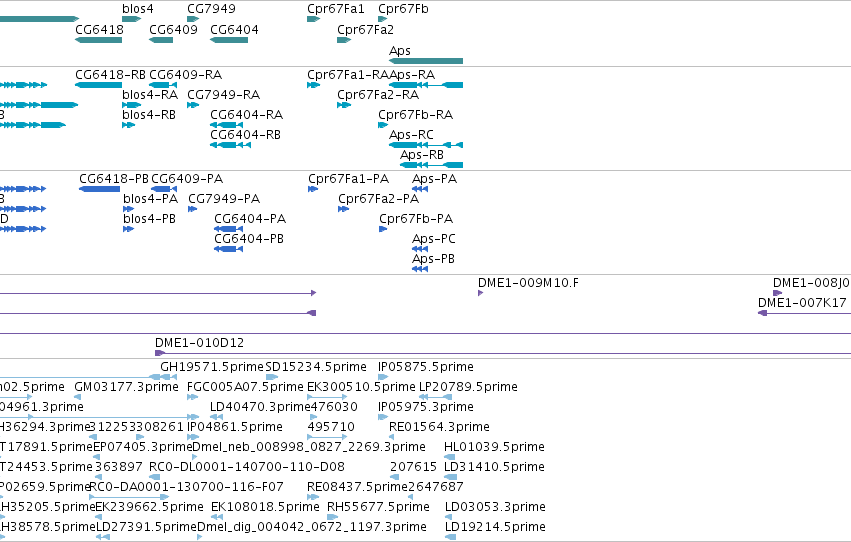Select EST GH19571.5prime
Image resolution: width=851 pixels, height=542 pixels.
click(212, 367)
